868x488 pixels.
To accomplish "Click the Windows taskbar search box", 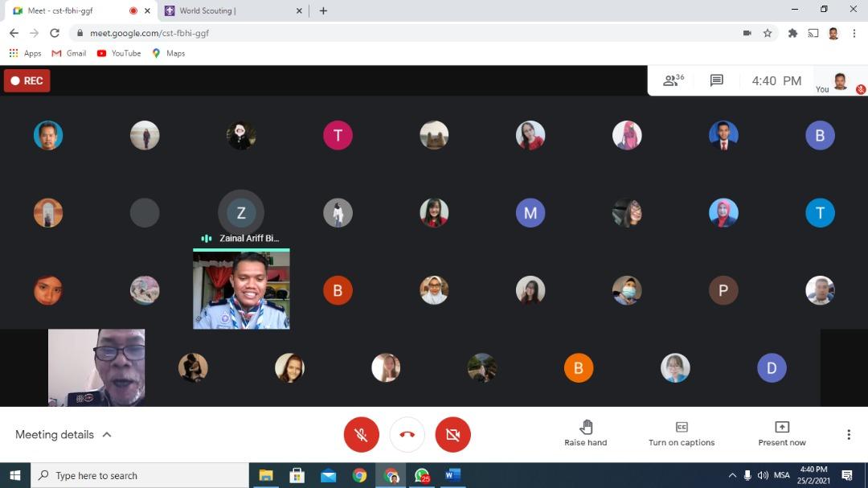I will 141,475.
